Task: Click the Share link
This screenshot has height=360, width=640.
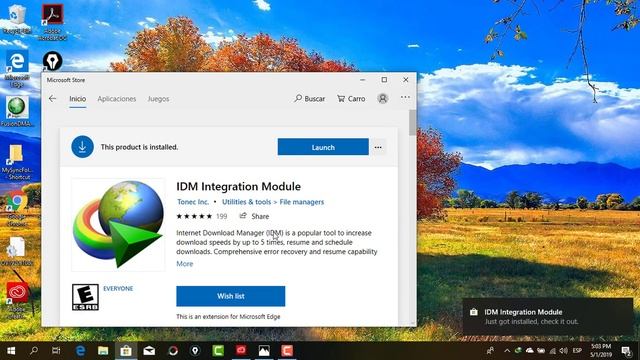Action: [x=254, y=216]
